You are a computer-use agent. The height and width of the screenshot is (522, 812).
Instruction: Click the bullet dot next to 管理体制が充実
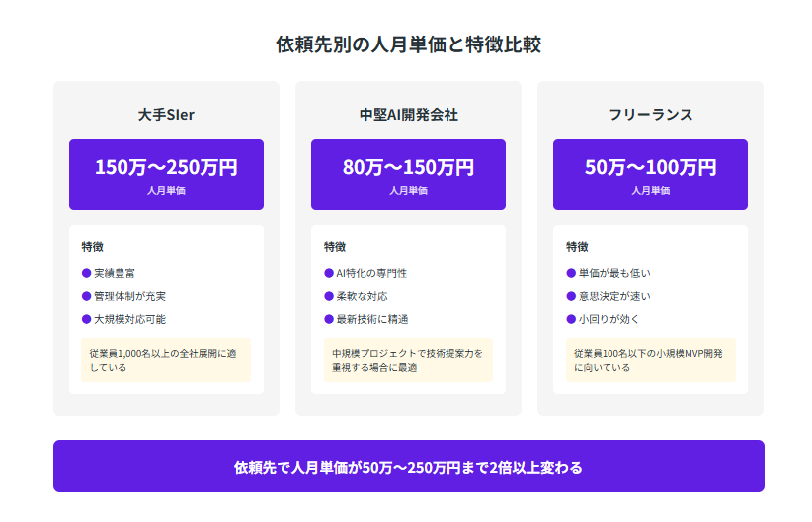coord(86,296)
